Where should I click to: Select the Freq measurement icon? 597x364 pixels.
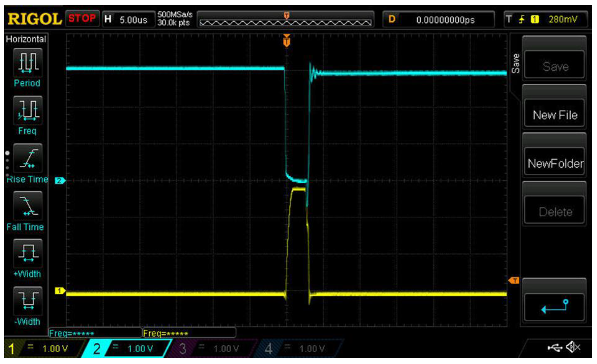point(28,110)
